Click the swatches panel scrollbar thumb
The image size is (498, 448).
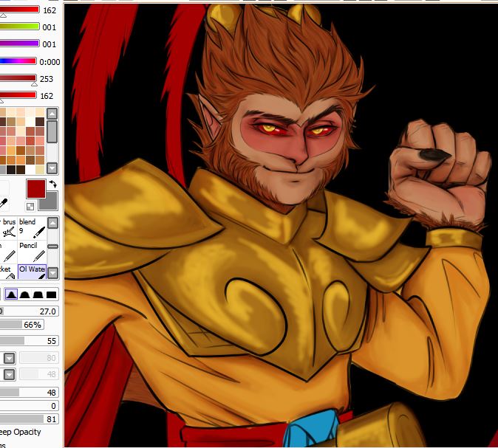(x=52, y=131)
